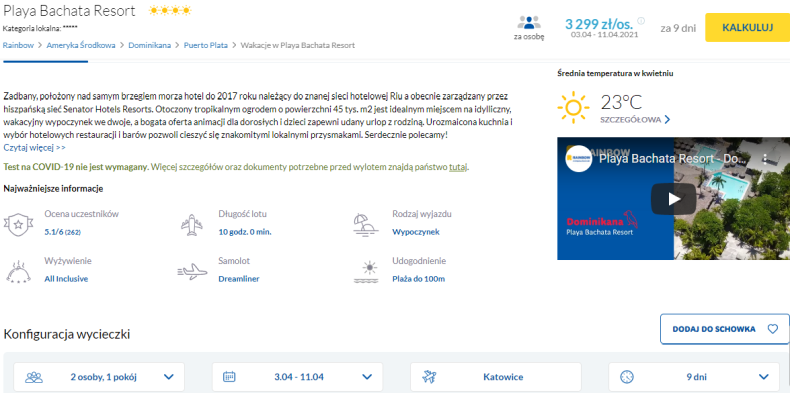Screen dimensions: 790x393
Task: Go to the Dominikana breadcrumb
Action: pyautogui.click(x=150, y=45)
